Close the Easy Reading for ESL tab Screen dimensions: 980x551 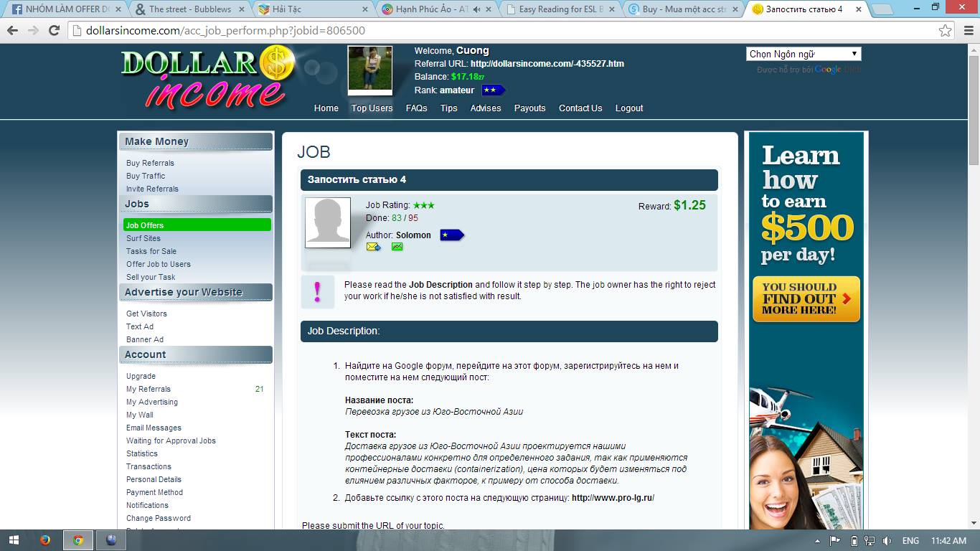pyautogui.click(x=612, y=9)
